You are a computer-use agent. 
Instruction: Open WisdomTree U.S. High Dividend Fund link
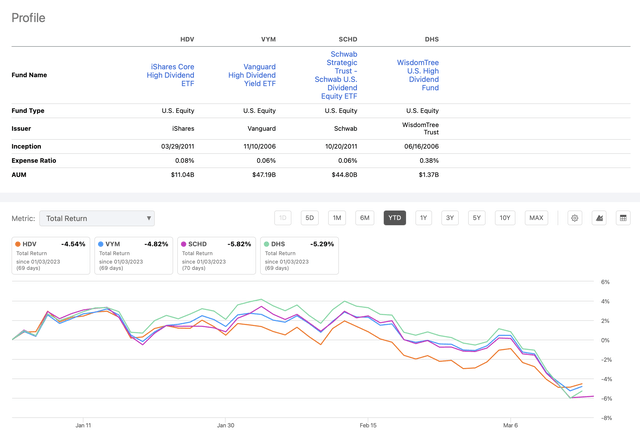tap(418, 75)
